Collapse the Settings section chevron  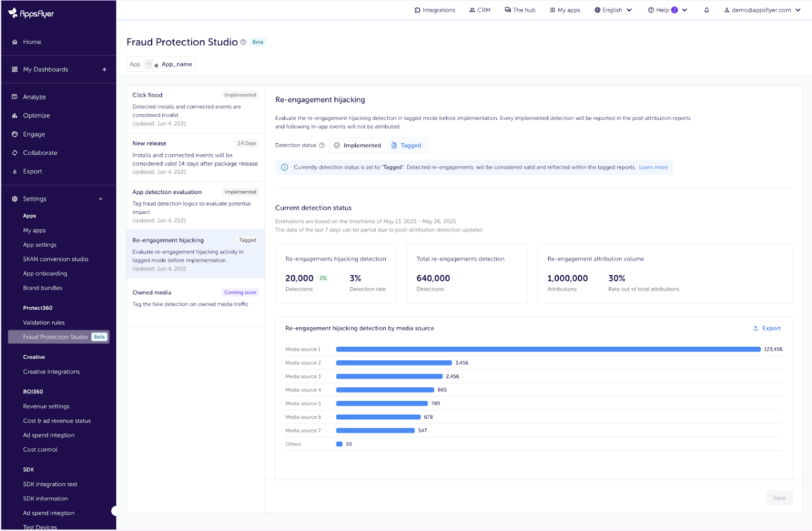click(x=100, y=199)
